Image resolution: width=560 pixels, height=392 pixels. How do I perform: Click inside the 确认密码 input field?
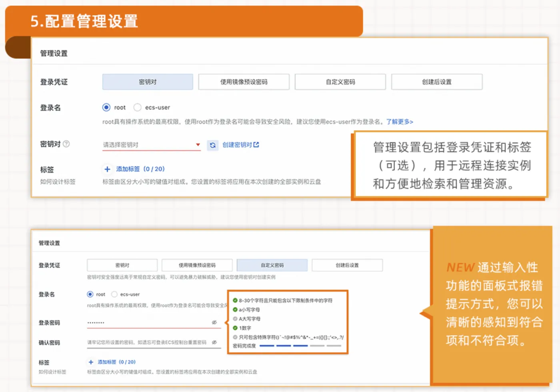[x=152, y=342]
